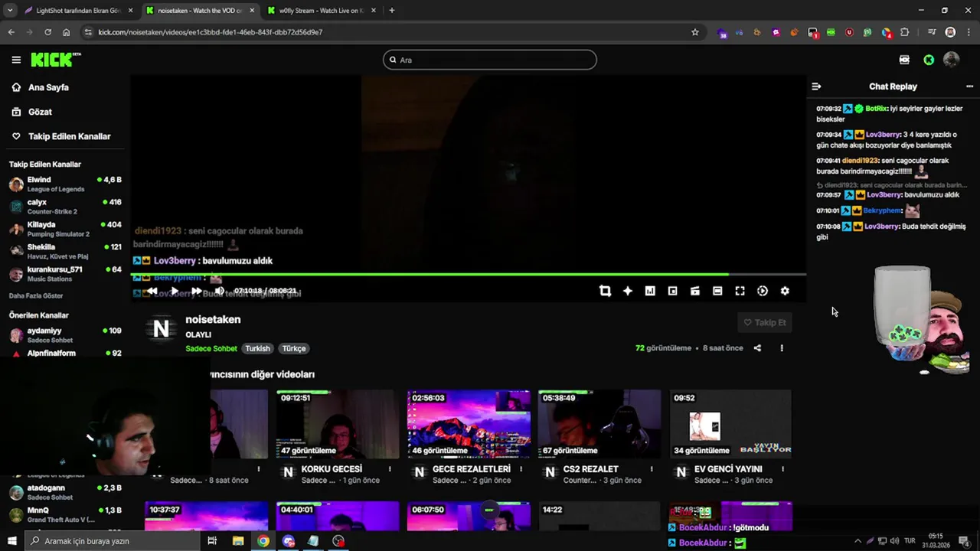Viewport: 980px width, 551px height.
Task: Open Chrome media controls icon
Action: point(932,32)
